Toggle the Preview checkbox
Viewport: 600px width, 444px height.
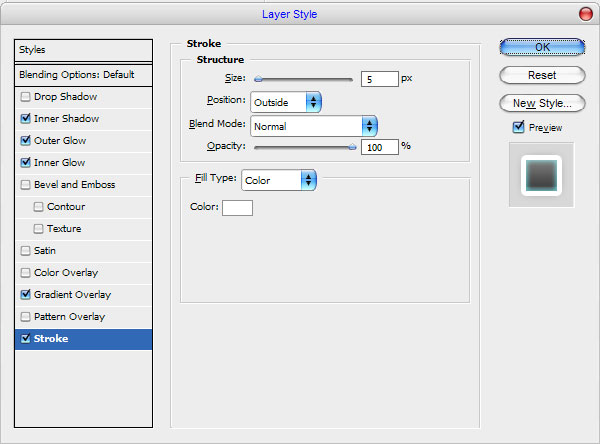click(518, 127)
